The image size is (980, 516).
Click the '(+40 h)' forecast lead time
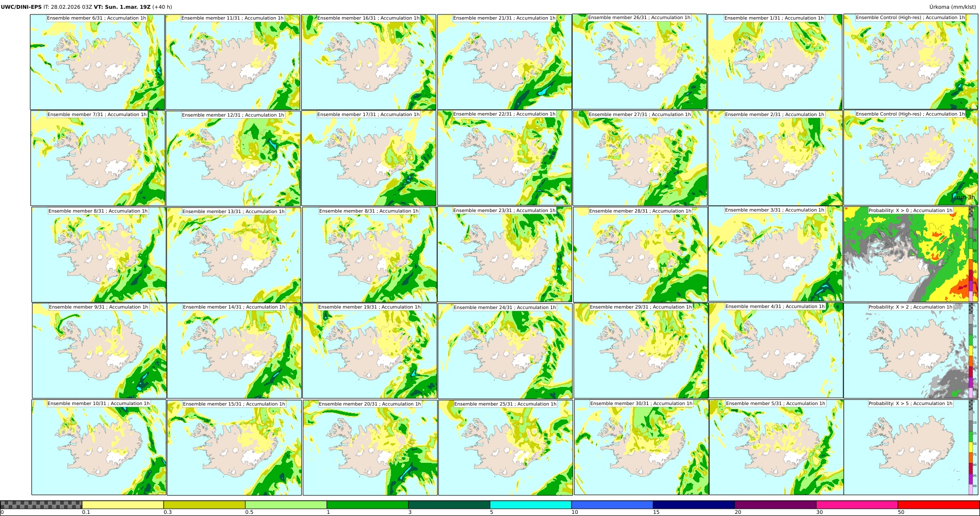[x=162, y=7]
